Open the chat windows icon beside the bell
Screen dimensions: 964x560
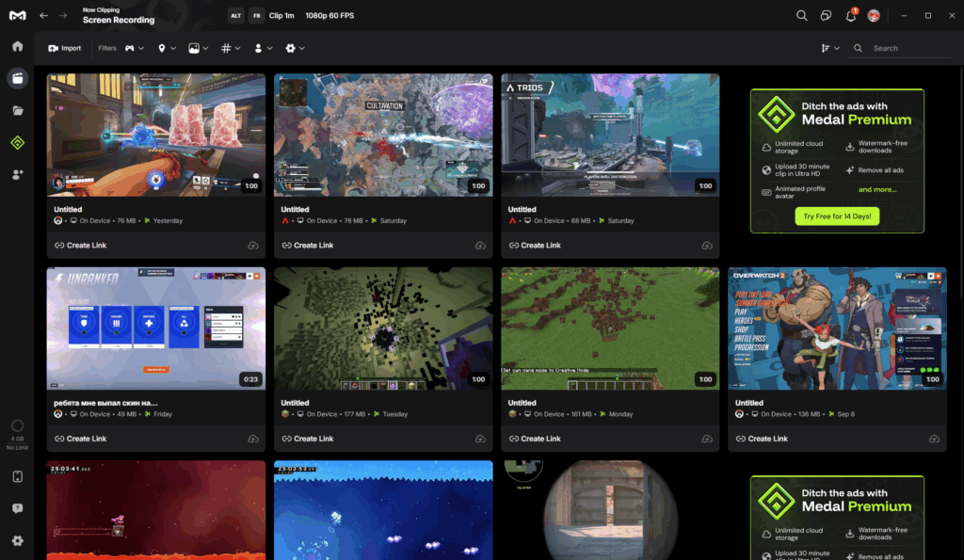pyautogui.click(x=826, y=15)
